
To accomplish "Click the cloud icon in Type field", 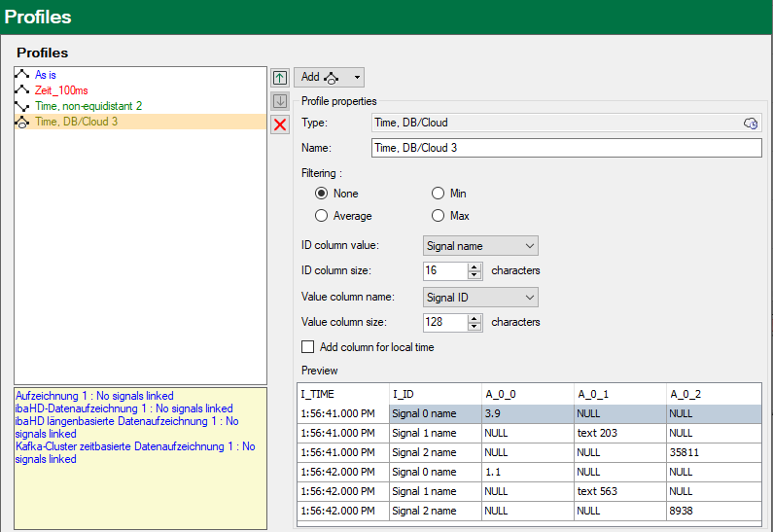I will [750, 123].
